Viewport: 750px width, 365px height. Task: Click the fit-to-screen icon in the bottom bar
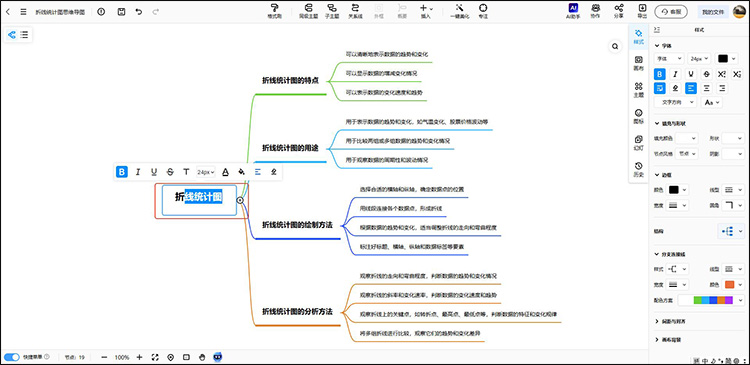click(x=155, y=357)
